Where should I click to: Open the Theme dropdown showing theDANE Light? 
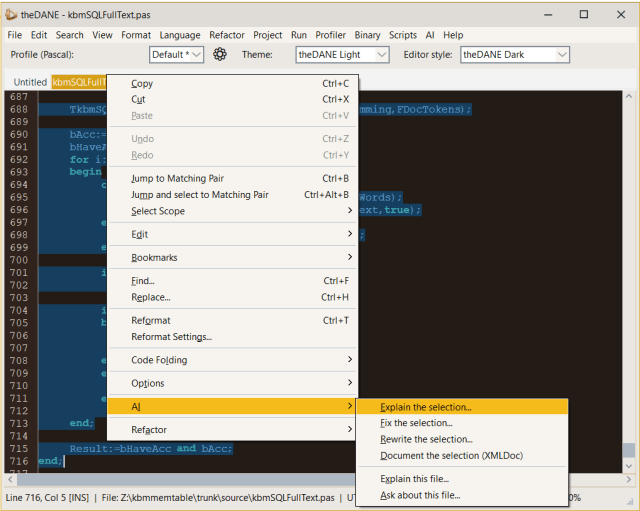tap(342, 55)
